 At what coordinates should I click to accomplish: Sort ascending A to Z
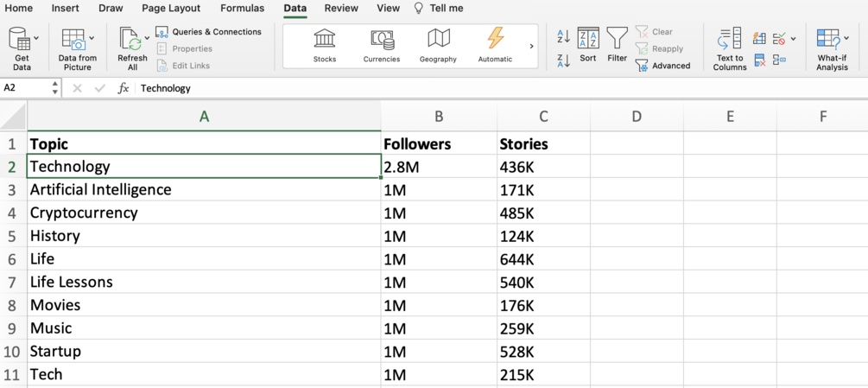click(563, 36)
